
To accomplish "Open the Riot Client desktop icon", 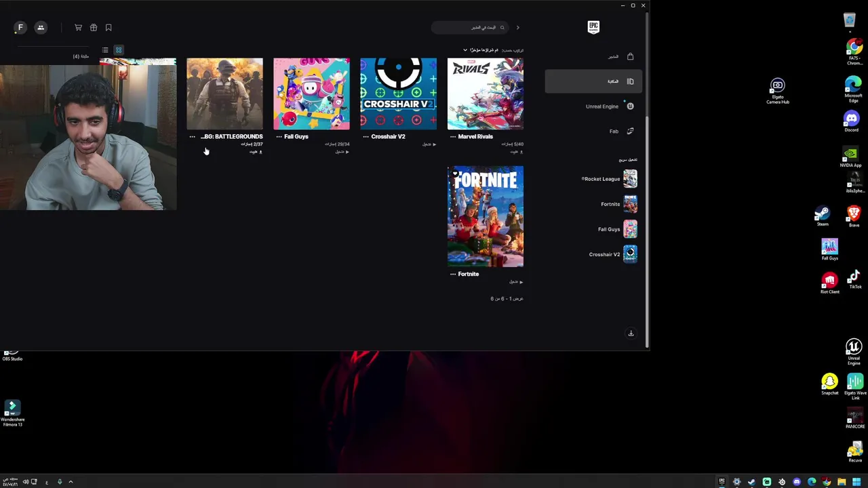I will click(x=829, y=283).
